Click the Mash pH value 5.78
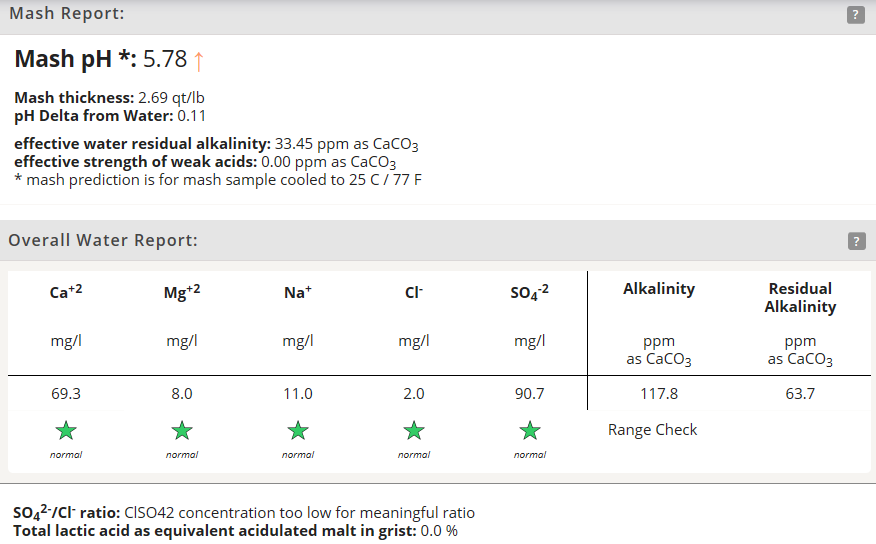876x544 pixels. (x=165, y=59)
